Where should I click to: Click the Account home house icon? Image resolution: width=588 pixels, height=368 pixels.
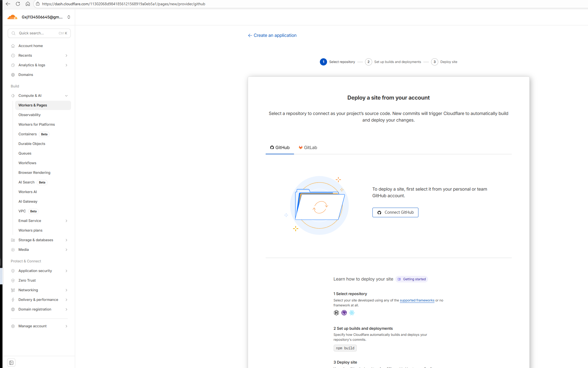(13, 46)
